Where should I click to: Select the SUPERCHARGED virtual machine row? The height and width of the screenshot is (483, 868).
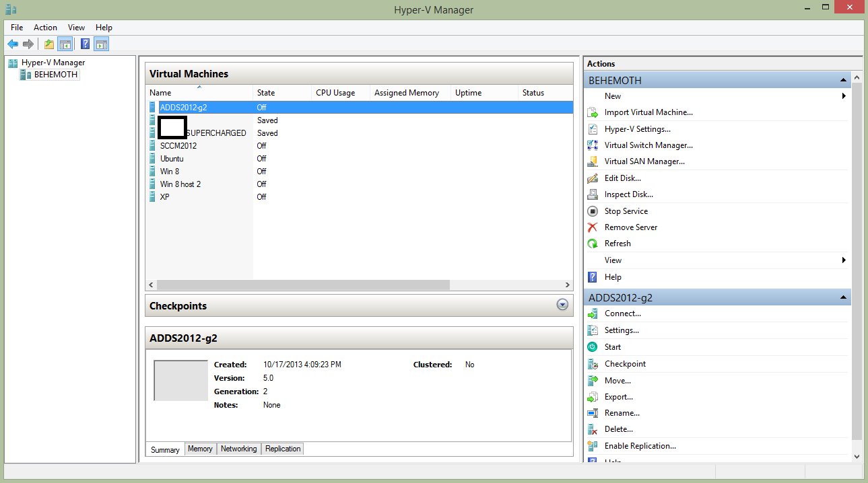click(x=359, y=133)
